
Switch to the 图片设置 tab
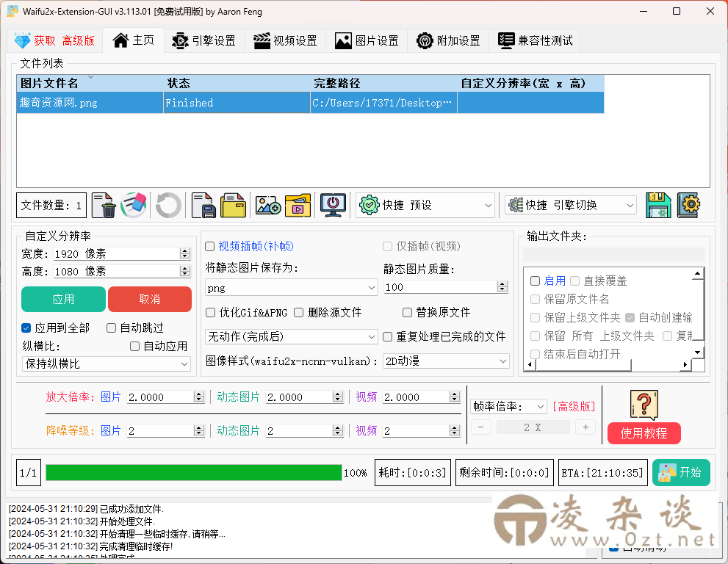(367, 41)
